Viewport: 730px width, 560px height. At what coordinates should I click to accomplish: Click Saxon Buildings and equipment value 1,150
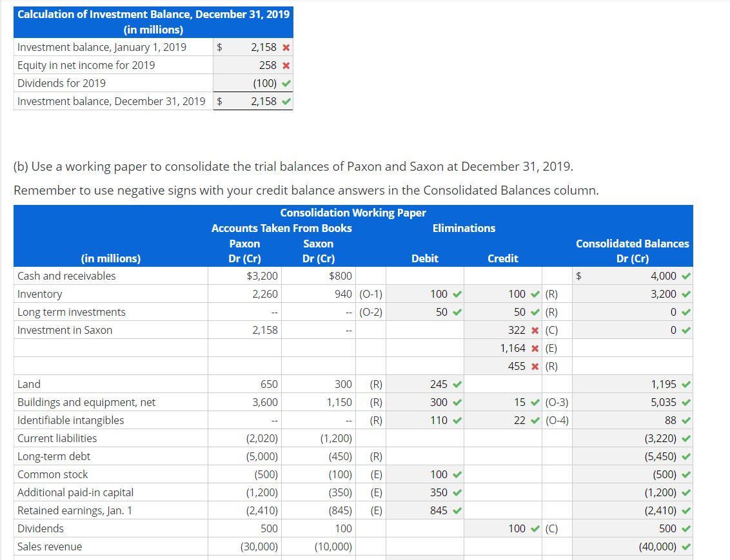[x=339, y=403]
